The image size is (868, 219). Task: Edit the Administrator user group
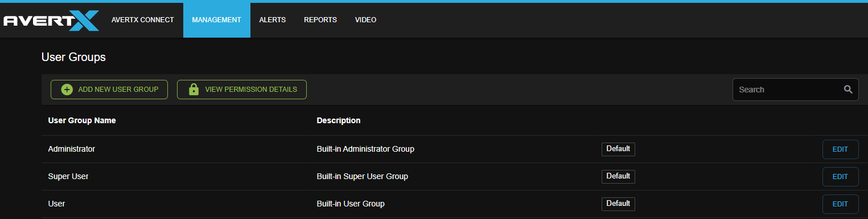point(840,149)
